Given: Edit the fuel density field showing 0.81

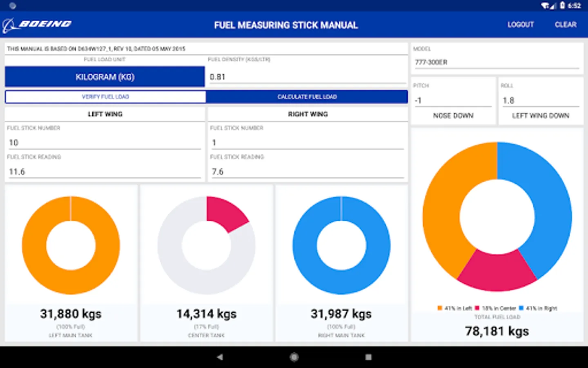Looking at the screenshot, I should click(307, 77).
